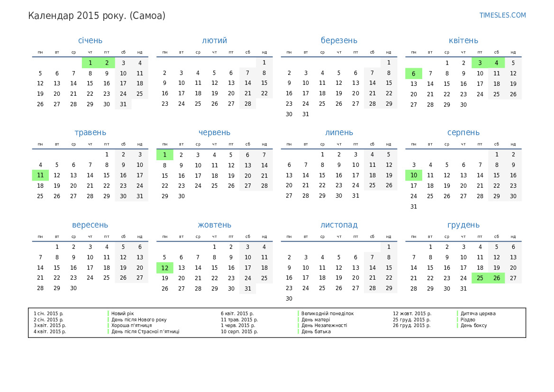Open the червень month heading

(x=214, y=133)
